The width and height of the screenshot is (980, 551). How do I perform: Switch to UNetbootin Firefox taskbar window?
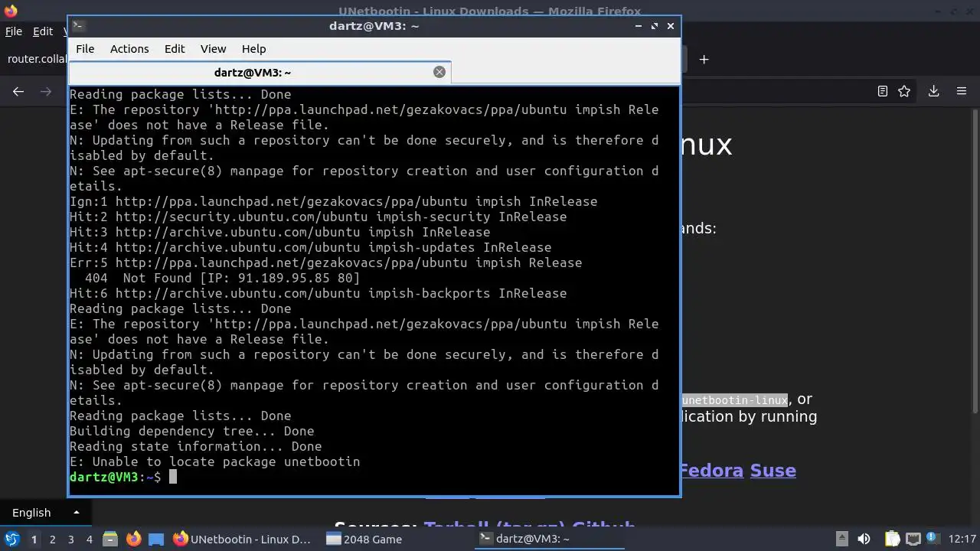[243, 539]
